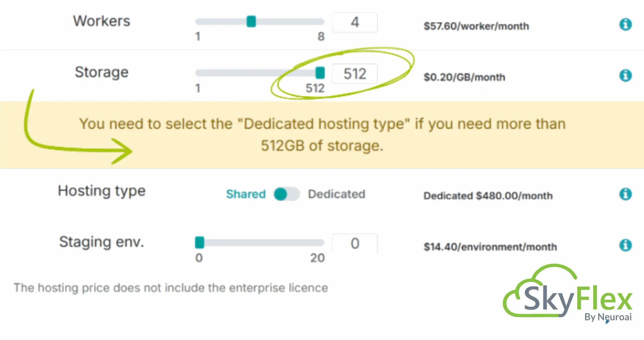Focus the Storage value field showing 512
644x340 pixels.
click(x=355, y=74)
